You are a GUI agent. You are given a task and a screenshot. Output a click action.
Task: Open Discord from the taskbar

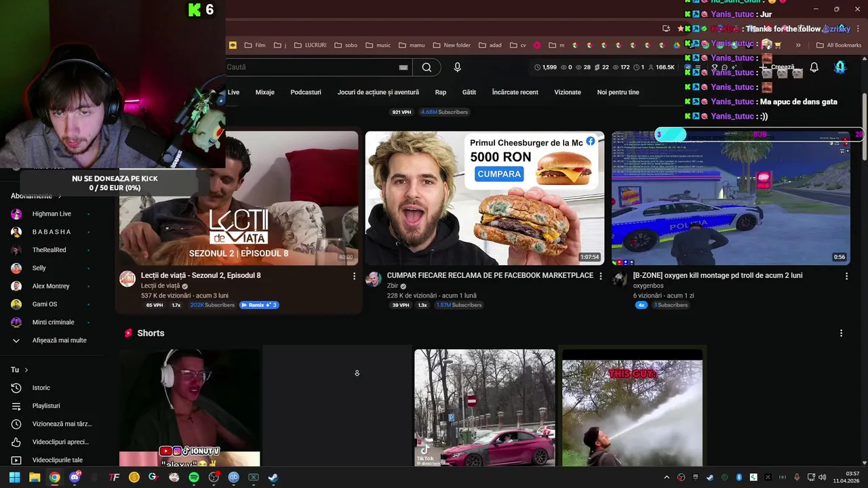coord(75,477)
